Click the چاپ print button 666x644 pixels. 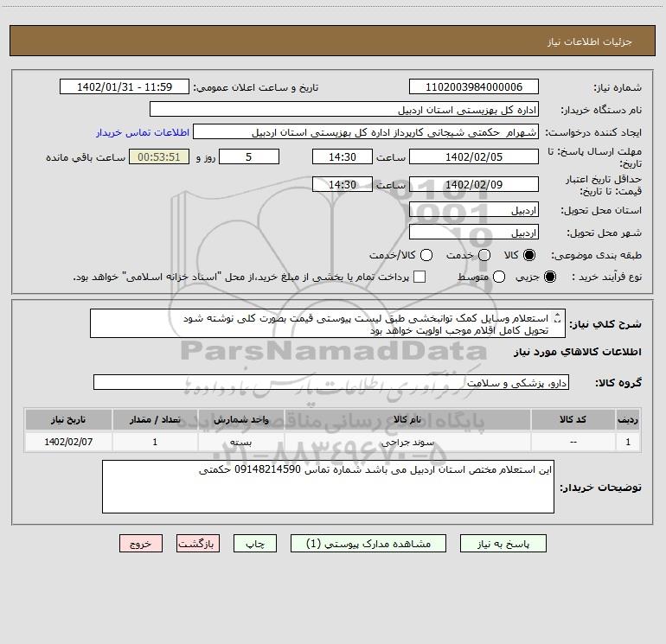point(255,544)
